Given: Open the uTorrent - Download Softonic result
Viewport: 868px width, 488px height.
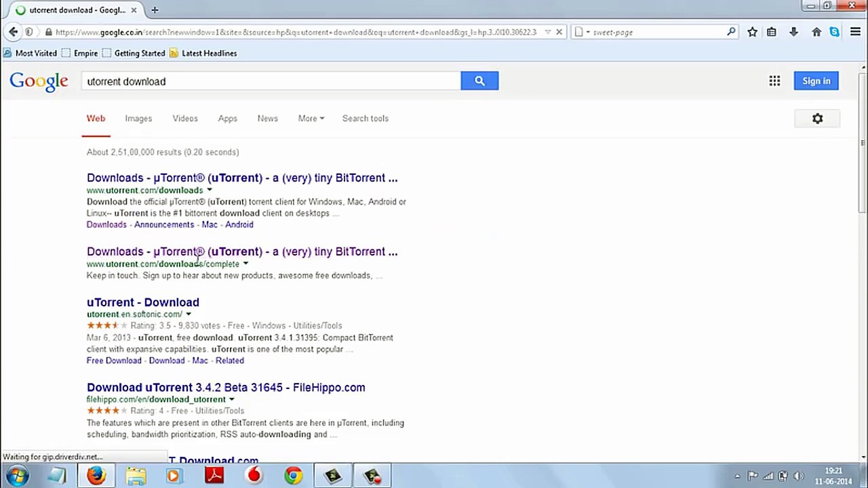Looking at the screenshot, I should (143, 302).
